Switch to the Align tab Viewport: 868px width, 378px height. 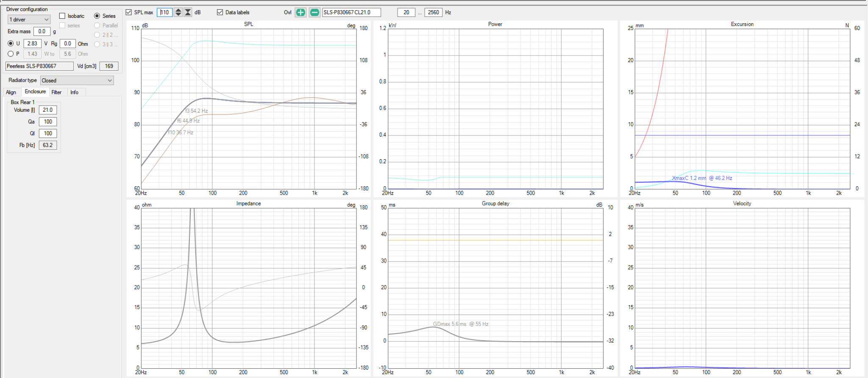[11, 92]
